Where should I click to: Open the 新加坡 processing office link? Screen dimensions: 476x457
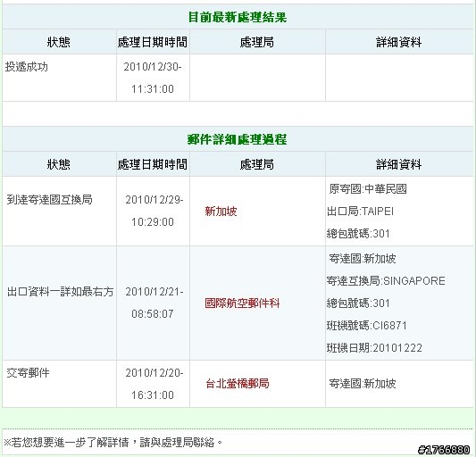221,212
